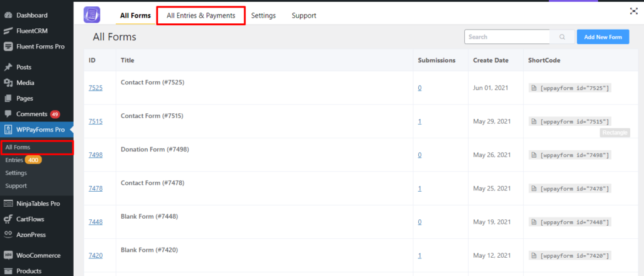Switch to All Entries & Payments tab
The image size is (644, 276).
(201, 15)
